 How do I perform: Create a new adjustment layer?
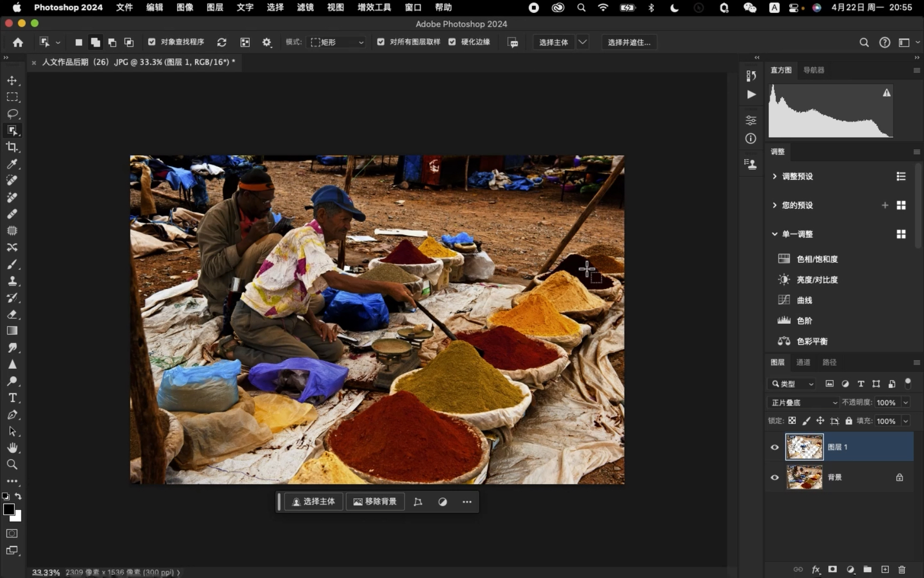[850, 569]
